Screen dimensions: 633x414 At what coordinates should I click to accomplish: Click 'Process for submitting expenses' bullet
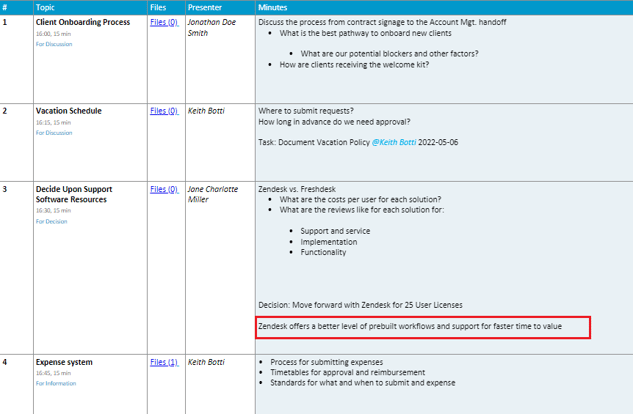tap(327, 362)
